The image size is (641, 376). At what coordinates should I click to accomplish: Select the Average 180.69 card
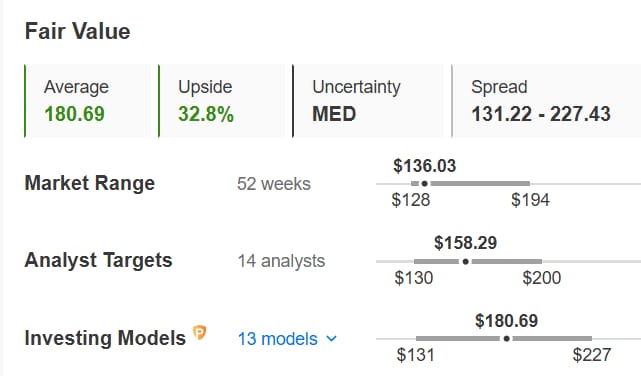pos(87,101)
